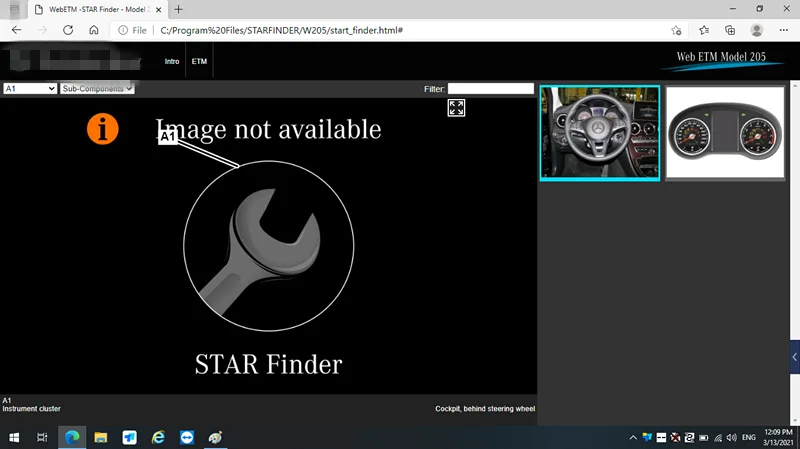Toggle fullscreen image view icon
This screenshot has height=449, width=800.
coord(456,108)
